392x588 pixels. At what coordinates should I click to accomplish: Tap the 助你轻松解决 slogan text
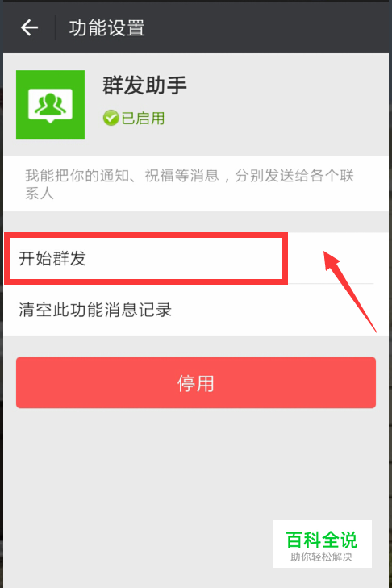[x=322, y=557]
